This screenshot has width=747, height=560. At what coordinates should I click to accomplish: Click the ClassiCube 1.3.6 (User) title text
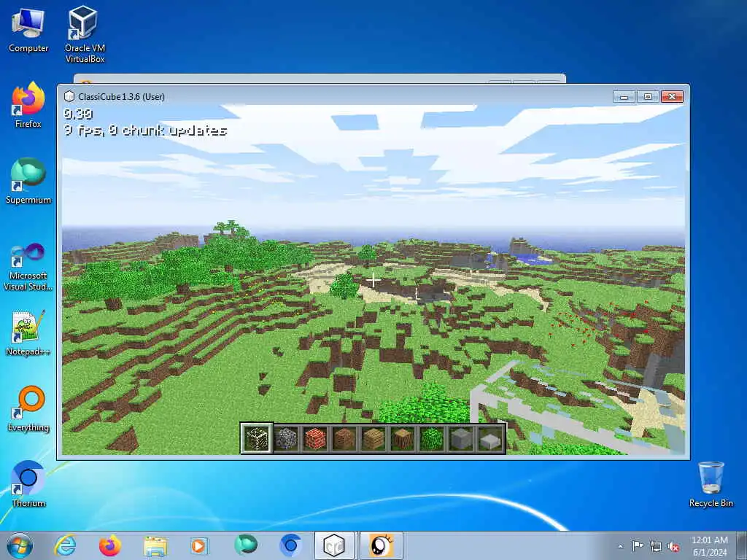[x=122, y=97]
